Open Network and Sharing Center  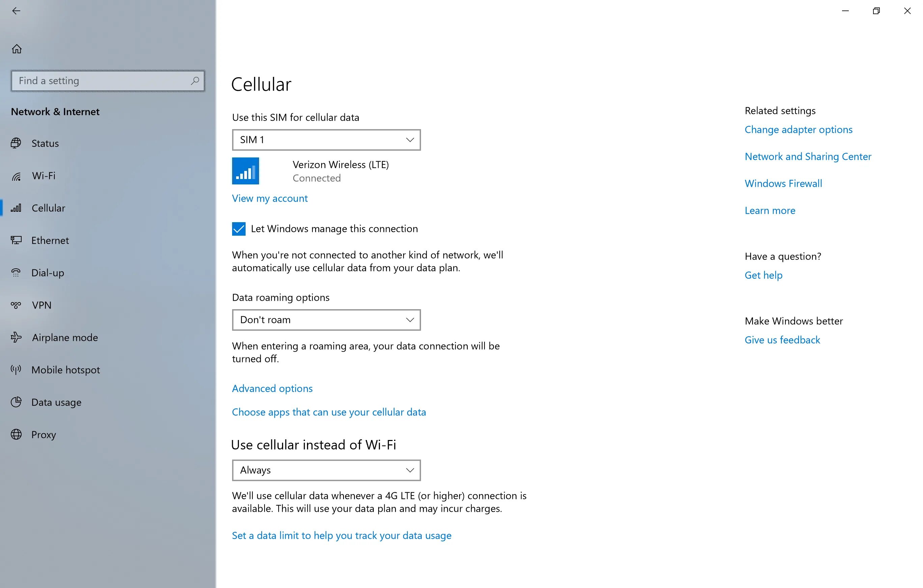coord(808,156)
